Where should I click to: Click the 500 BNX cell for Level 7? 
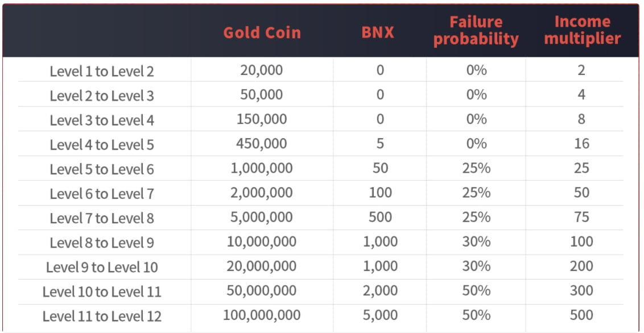click(380, 217)
